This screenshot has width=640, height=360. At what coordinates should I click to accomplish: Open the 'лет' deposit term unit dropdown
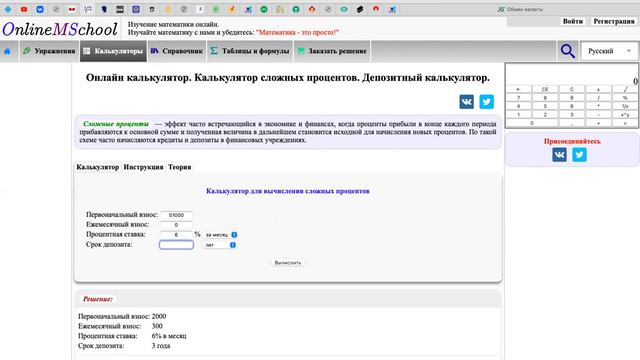tap(220, 245)
